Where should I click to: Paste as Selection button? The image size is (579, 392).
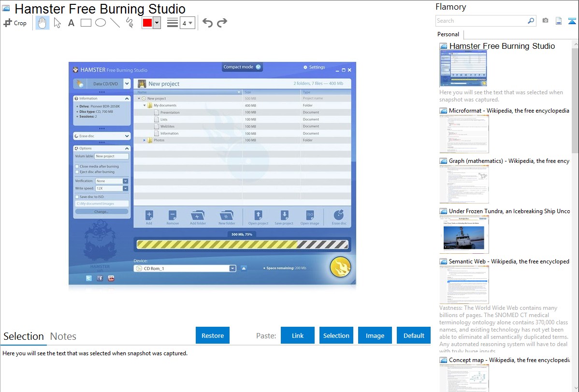(336, 335)
